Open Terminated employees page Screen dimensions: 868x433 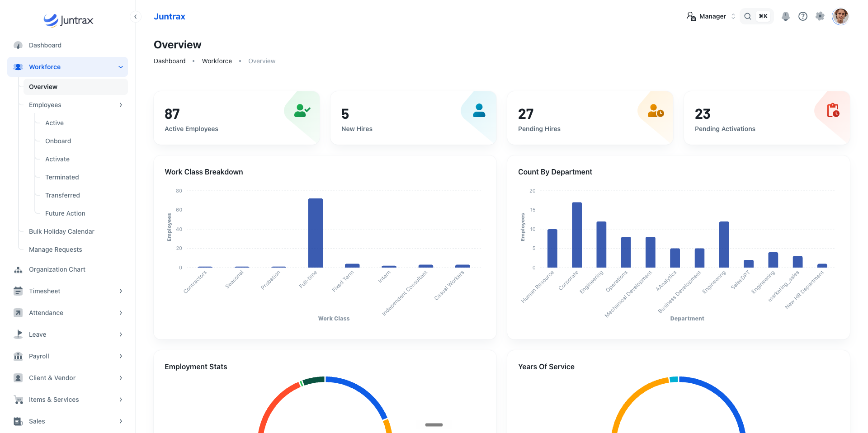pos(62,177)
